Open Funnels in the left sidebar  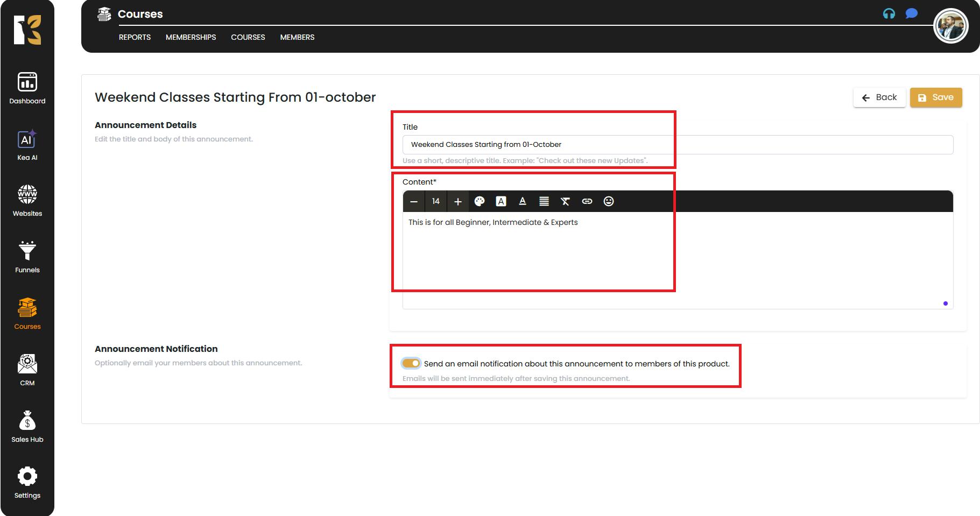coord(27,257)
